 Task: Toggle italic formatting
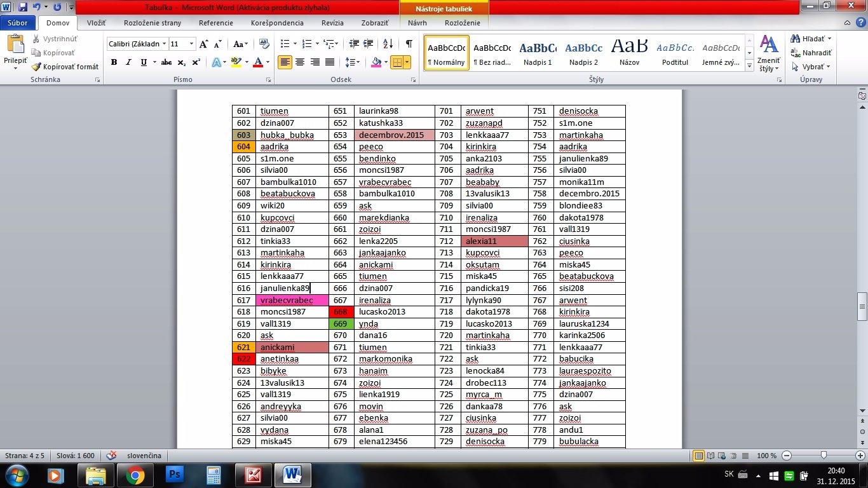129,62
